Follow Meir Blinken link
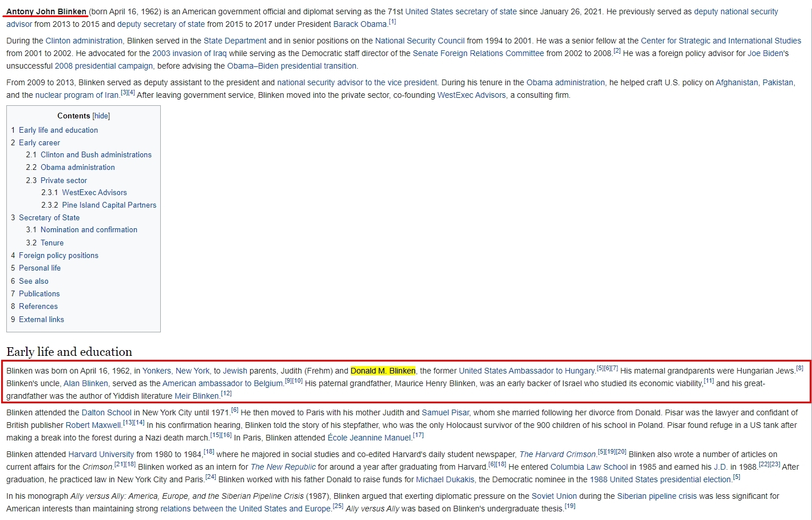 197,396
